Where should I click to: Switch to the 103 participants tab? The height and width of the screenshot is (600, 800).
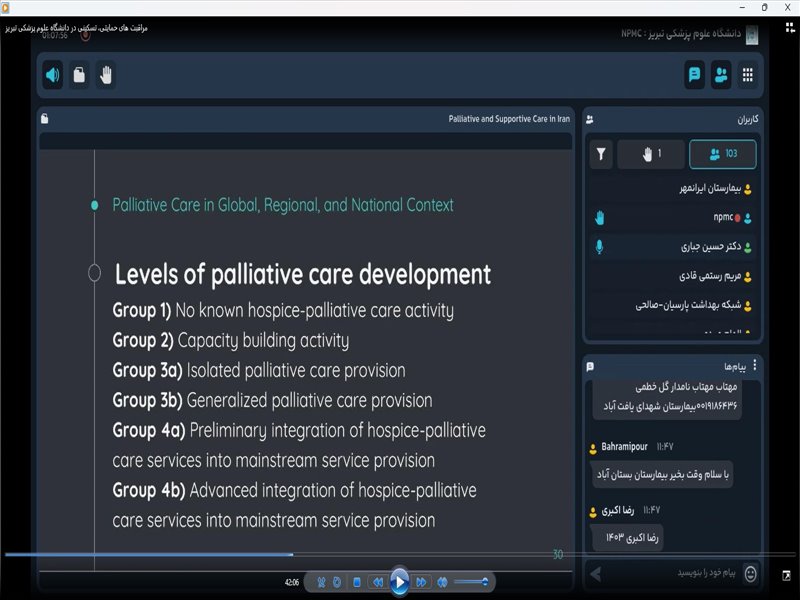722,155
